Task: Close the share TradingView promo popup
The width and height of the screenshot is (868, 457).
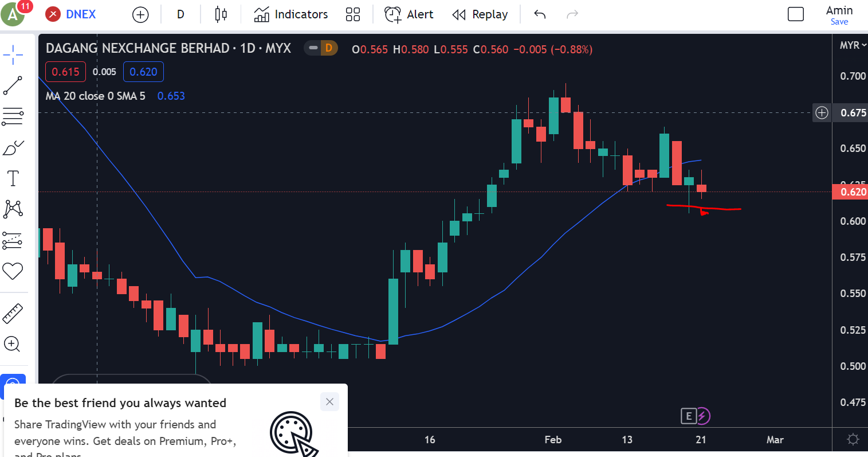Action: click(329, 401)
